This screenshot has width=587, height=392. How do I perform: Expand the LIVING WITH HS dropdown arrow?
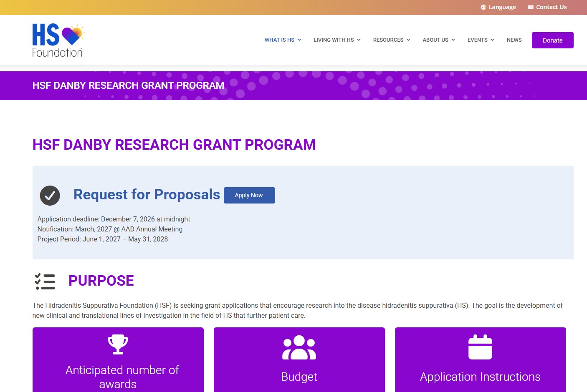(x=359, y=40)
